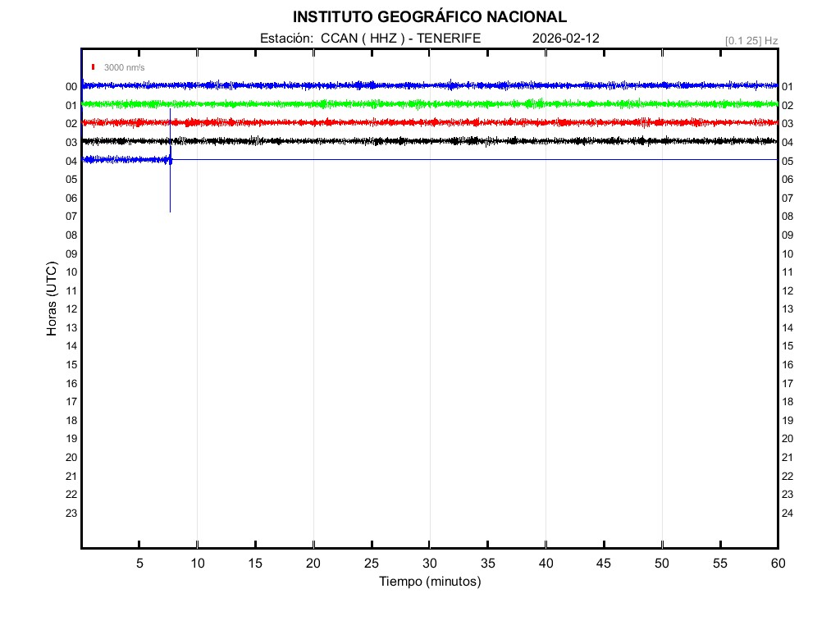This screenshot has width=840, height=630.
Task: Click the 30 minute tick on the time axis
Action: pyautogui.click(x=430, y=564)
